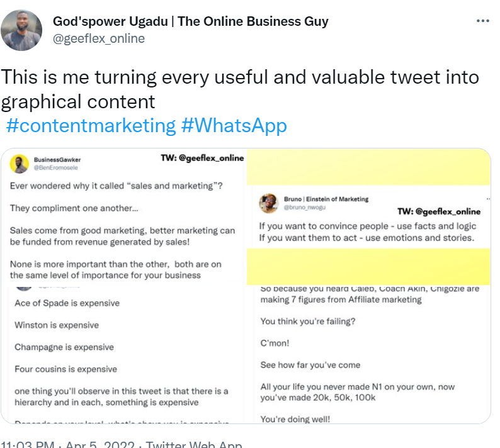Open the God'spower Ugadu display name link
The width and height of the screenshot is (500, 448).
[190, 21]
